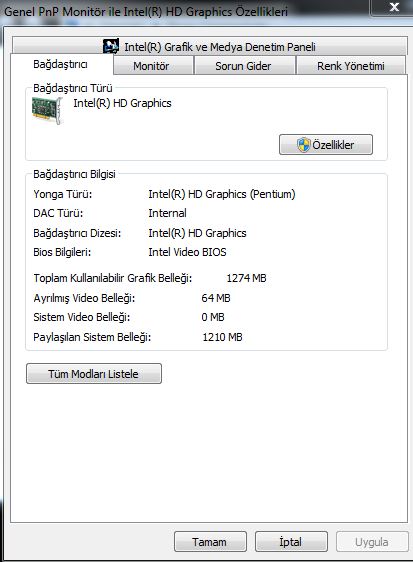
Task: Click the 1274 MB total graphics memory value
Action: point(246,278)
